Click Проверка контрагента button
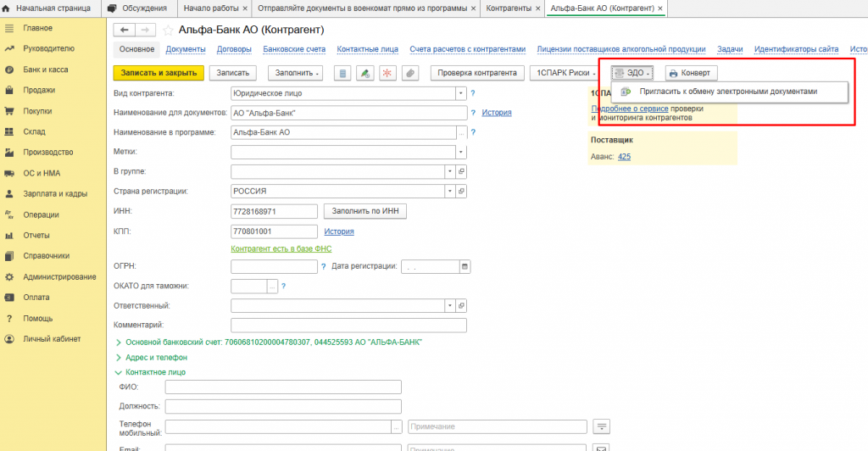 pos(477,73)
